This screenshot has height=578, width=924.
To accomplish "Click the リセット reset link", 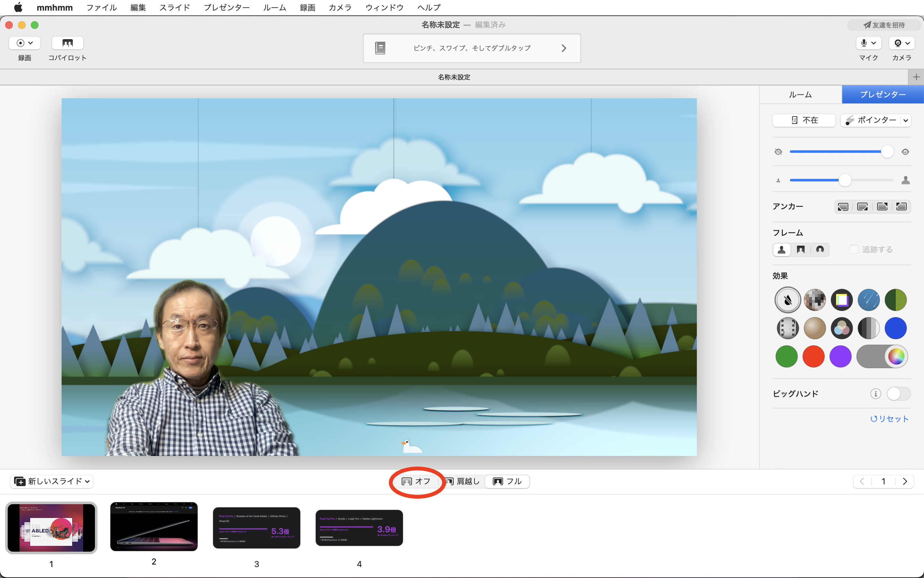I will point(889,419).
